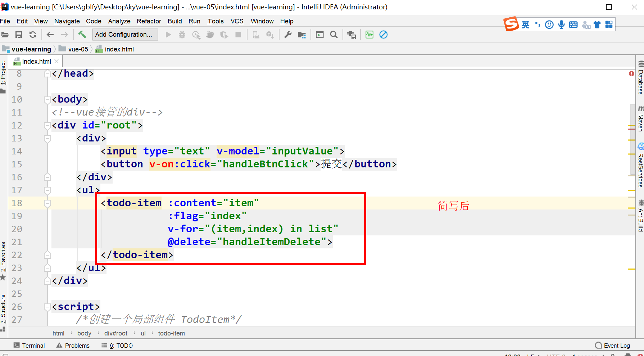Open the Event Log
The width and height of the screenshot is (644, 356).
613,346
